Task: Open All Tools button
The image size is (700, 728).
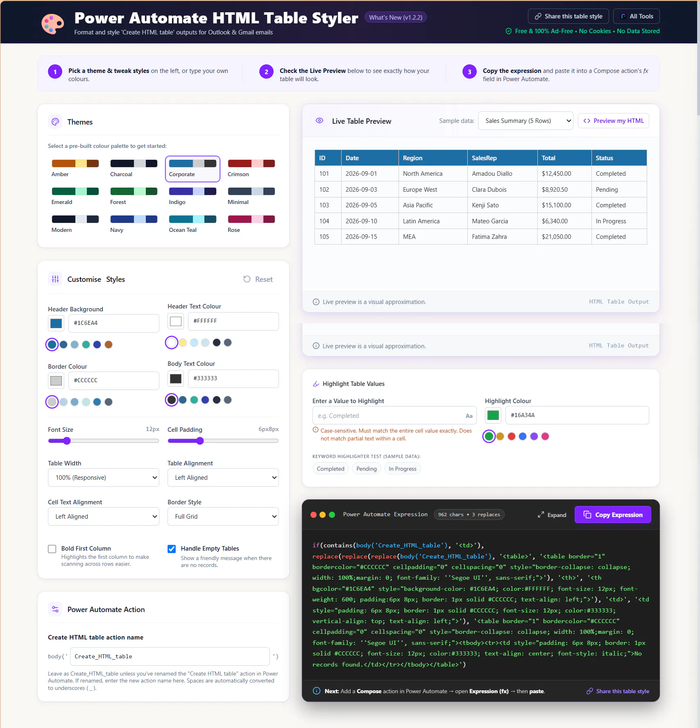Action: coord(637,16)
